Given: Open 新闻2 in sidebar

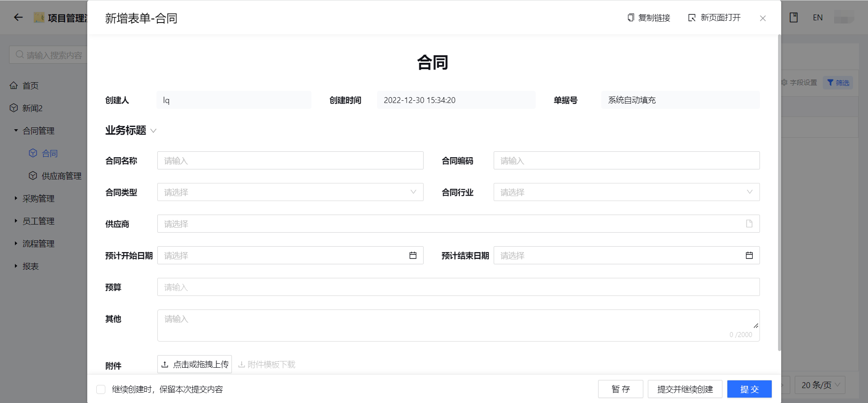Looking at the screenshot, I should [33, 108].
